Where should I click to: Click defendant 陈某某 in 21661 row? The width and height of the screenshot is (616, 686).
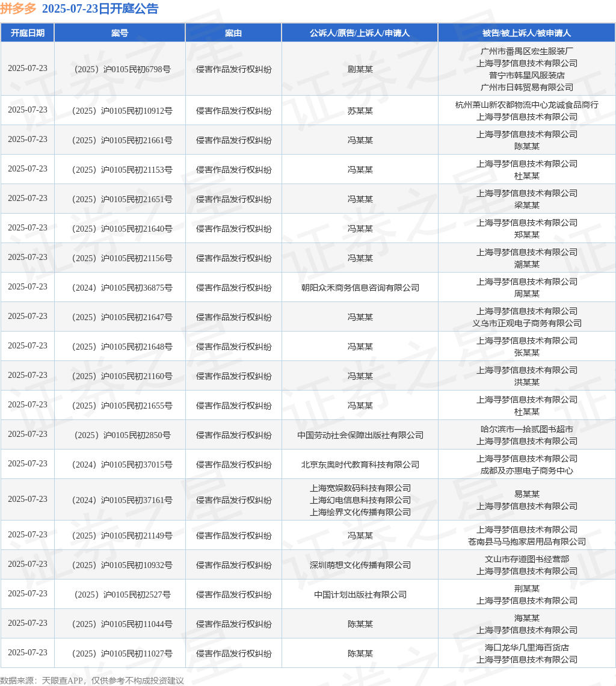[x=527, y=146]
